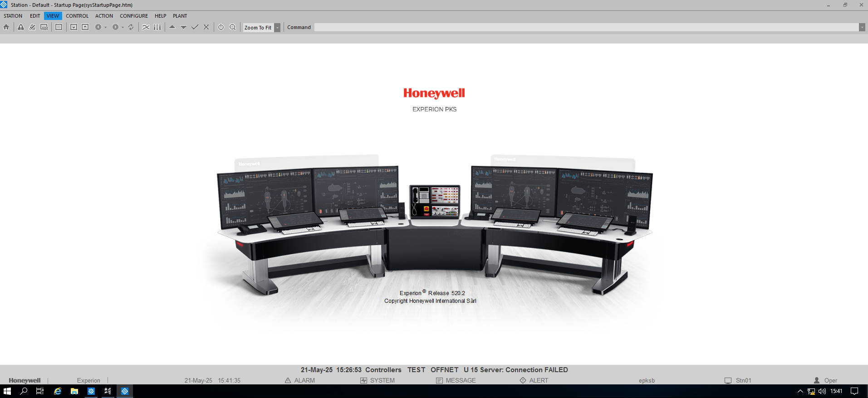
Task: Open the PLANT menu
Action: (x=180, y=16)
